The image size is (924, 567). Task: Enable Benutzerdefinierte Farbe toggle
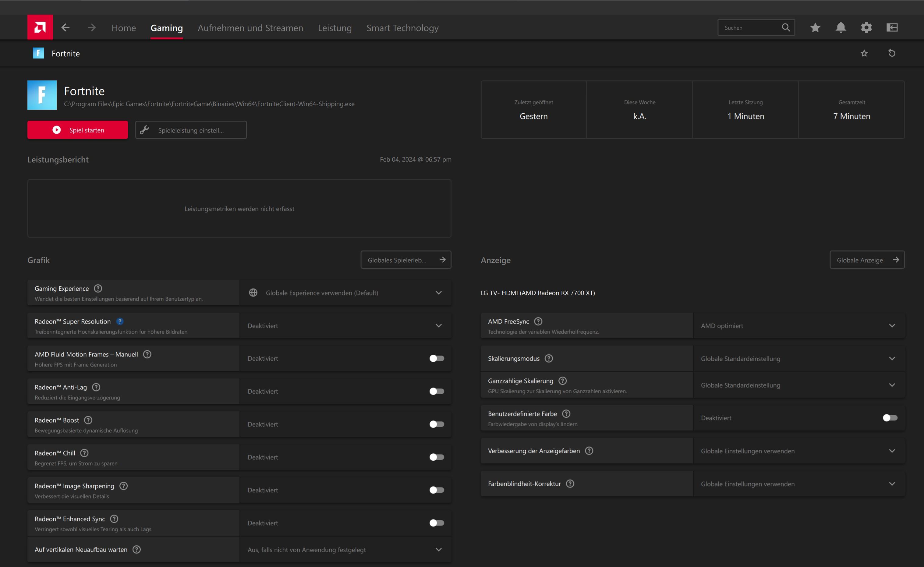pos(890,418)
